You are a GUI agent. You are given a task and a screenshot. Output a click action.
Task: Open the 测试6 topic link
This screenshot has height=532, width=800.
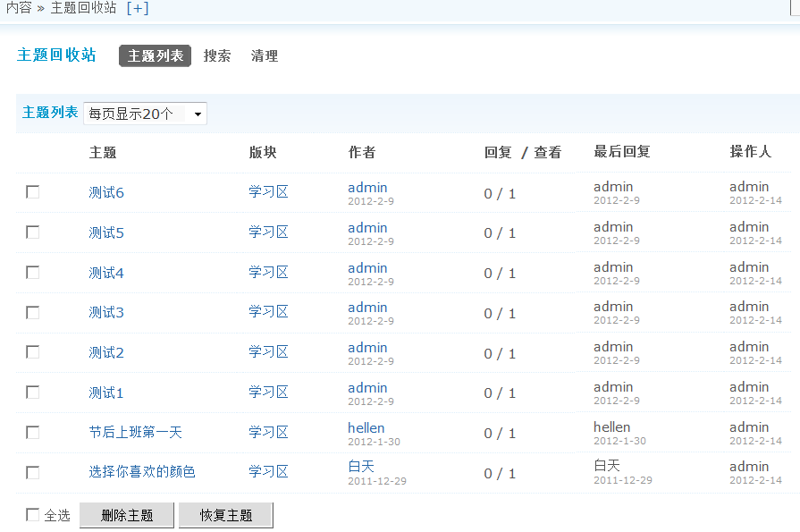coord(106,192)
